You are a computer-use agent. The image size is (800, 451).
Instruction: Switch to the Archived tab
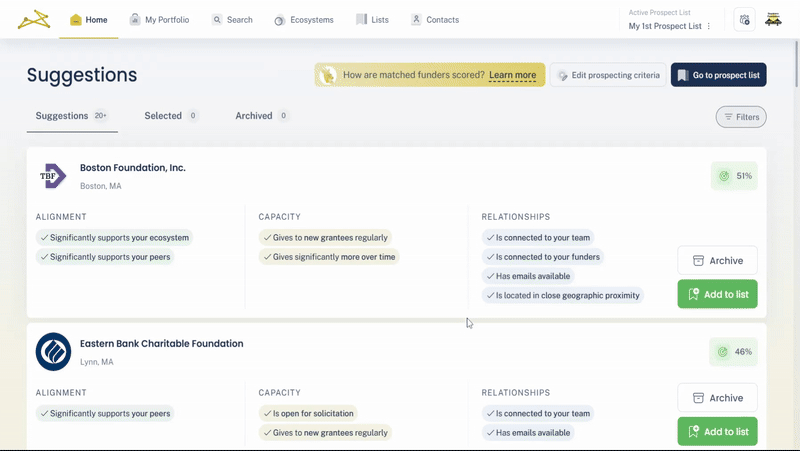point(262,116)
